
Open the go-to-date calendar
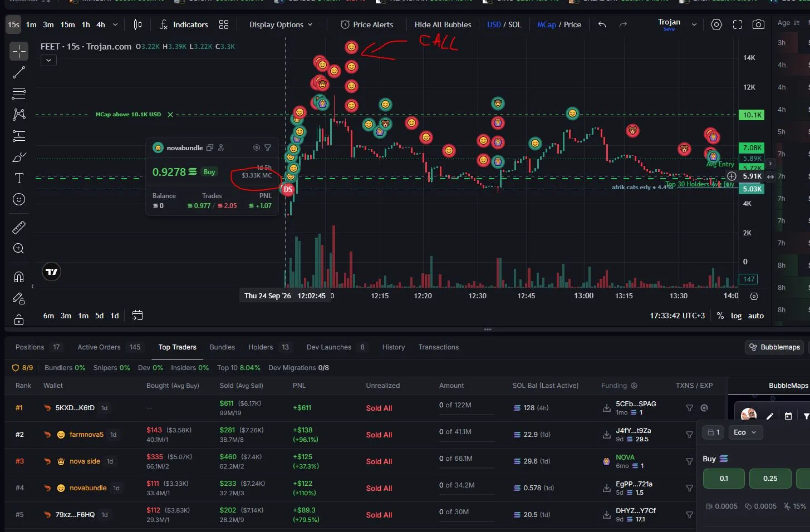click(x=137, y=316)
